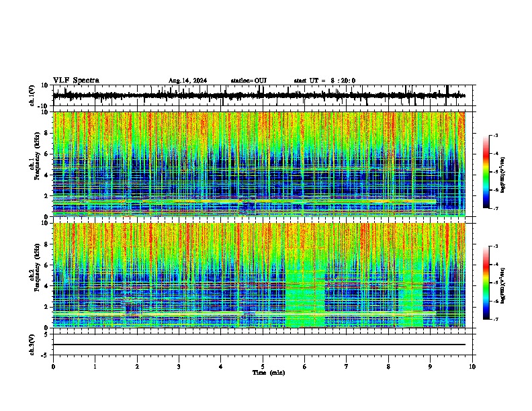Viewport: 532px width, 411px height.
Task: Click the "6" kHz tick on ch.1 frequency axis
Action: pos(47,154)
